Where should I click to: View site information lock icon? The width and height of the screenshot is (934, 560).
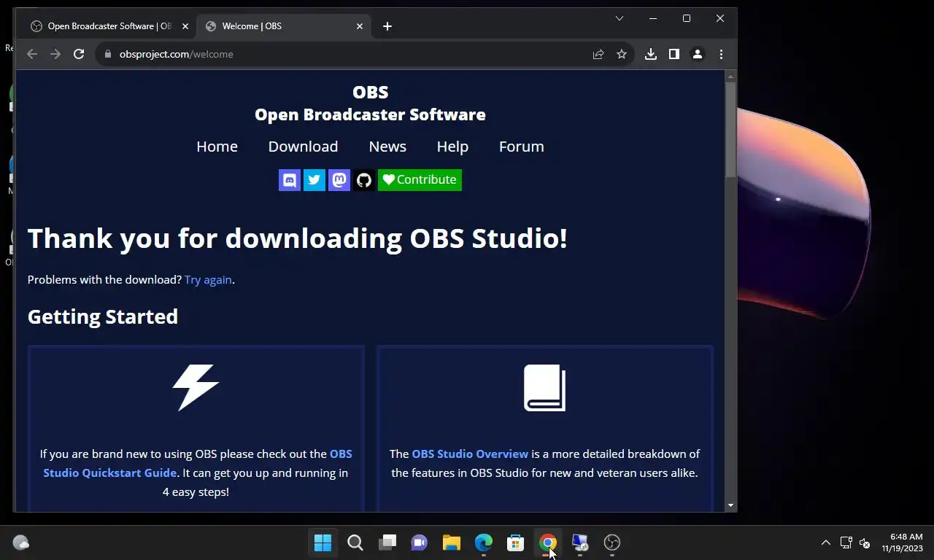(107, 54)
